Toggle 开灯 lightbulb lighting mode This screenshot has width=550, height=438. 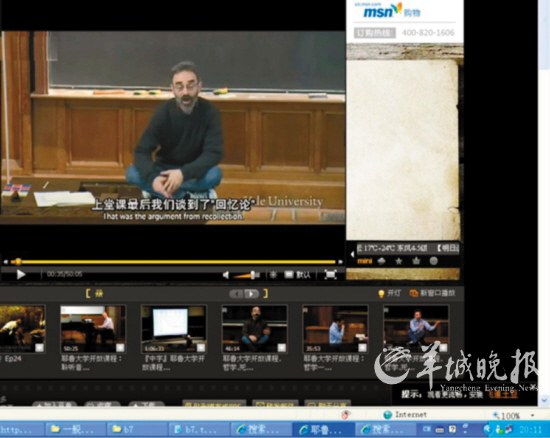[390, 293]
